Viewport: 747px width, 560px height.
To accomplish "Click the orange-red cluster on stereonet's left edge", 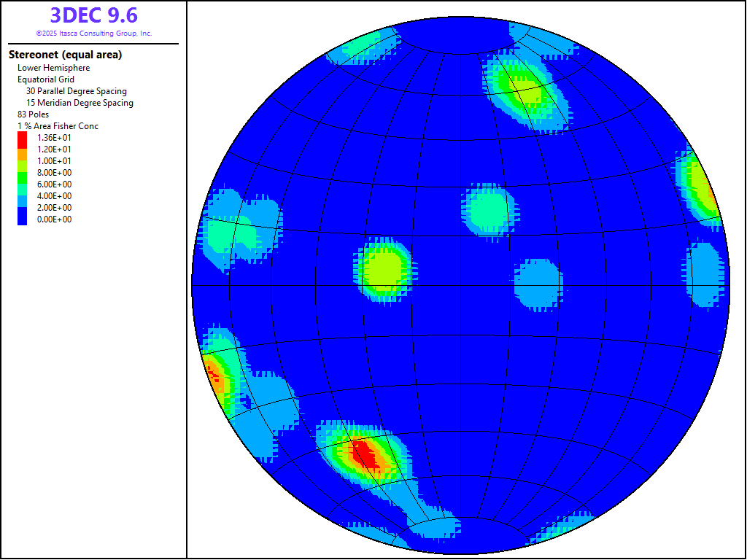I will (x=215, y=373).
